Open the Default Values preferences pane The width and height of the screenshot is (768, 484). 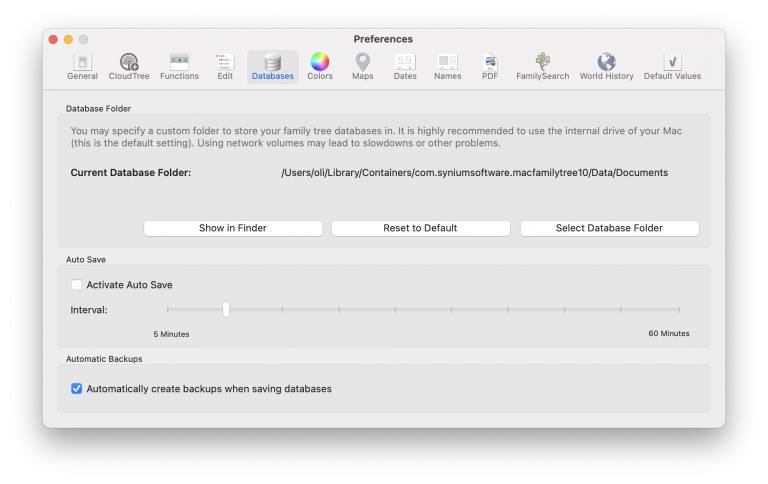tap(672, 67)
